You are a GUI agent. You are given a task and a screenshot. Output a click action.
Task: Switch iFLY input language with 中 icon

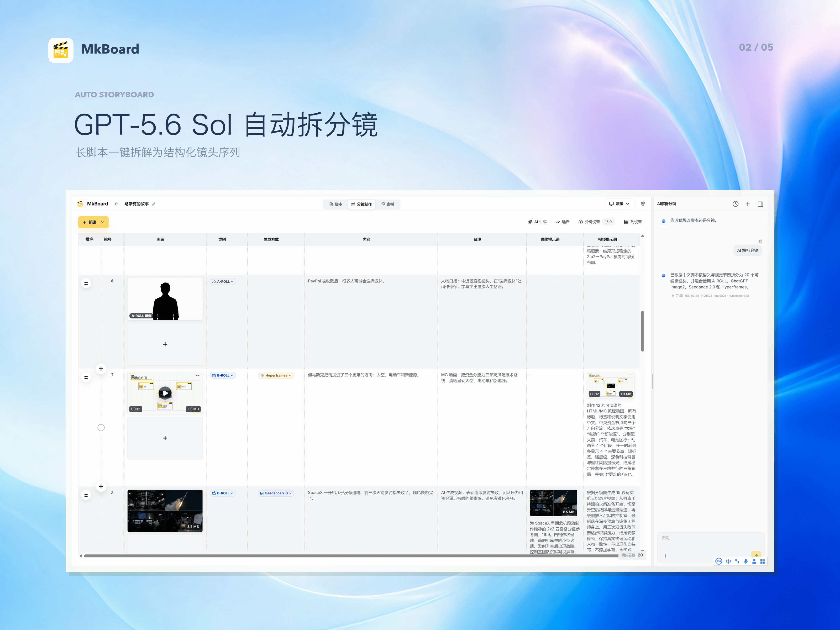coord(728,561)
